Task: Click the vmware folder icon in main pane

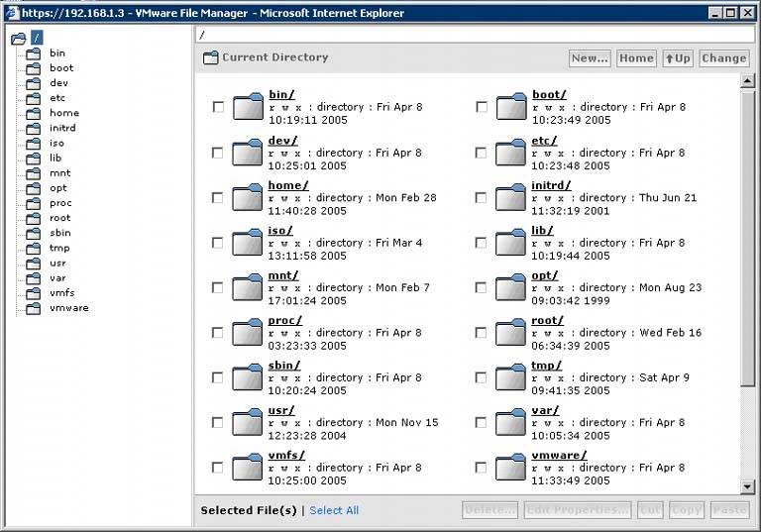Action: 510,467
